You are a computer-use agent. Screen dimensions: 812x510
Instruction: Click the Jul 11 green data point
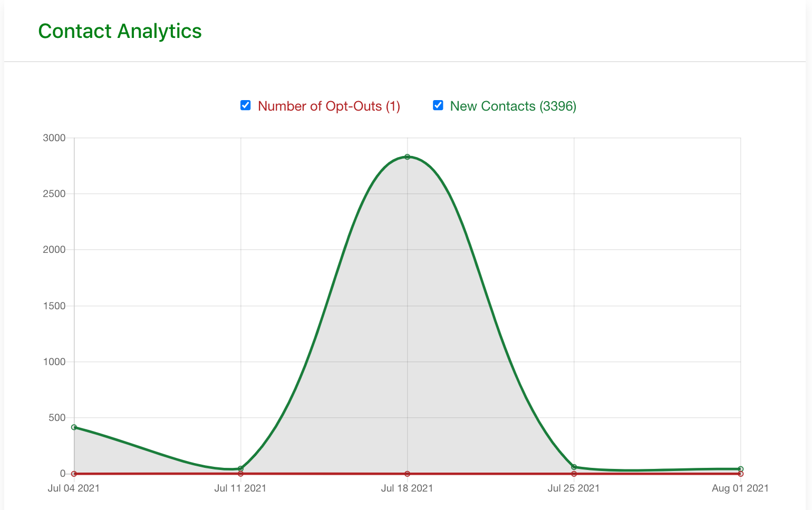(x=240, y=468)
